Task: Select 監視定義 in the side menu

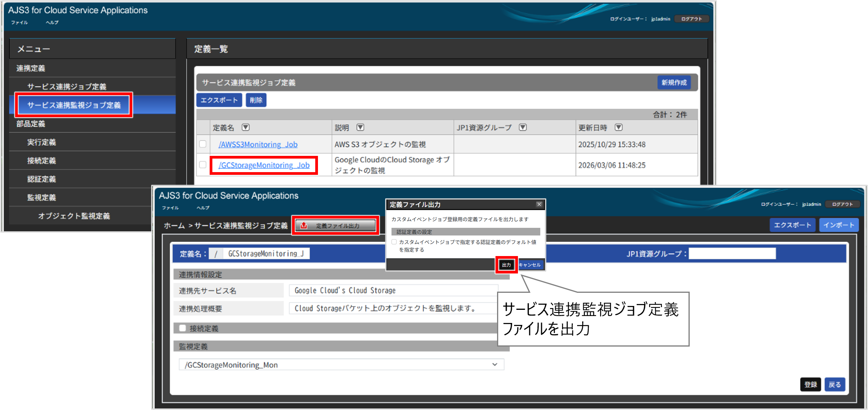Action: (x=80, y=197)
